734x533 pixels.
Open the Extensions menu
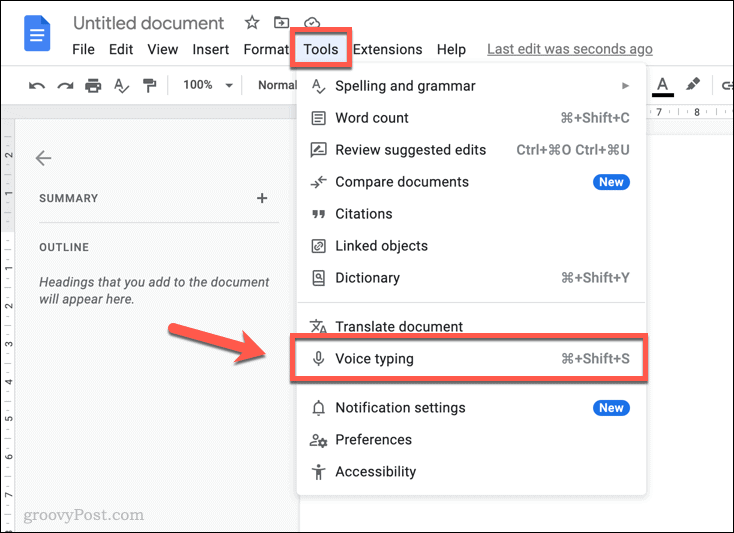click(x=388, y=49)
